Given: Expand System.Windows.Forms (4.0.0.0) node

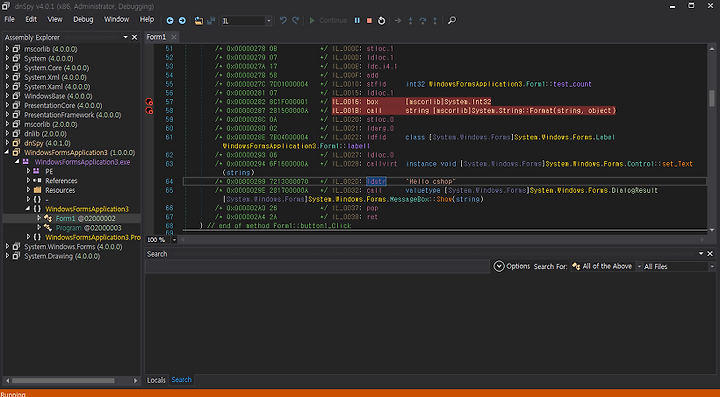Looking at the screenshot, I should 7,246.
